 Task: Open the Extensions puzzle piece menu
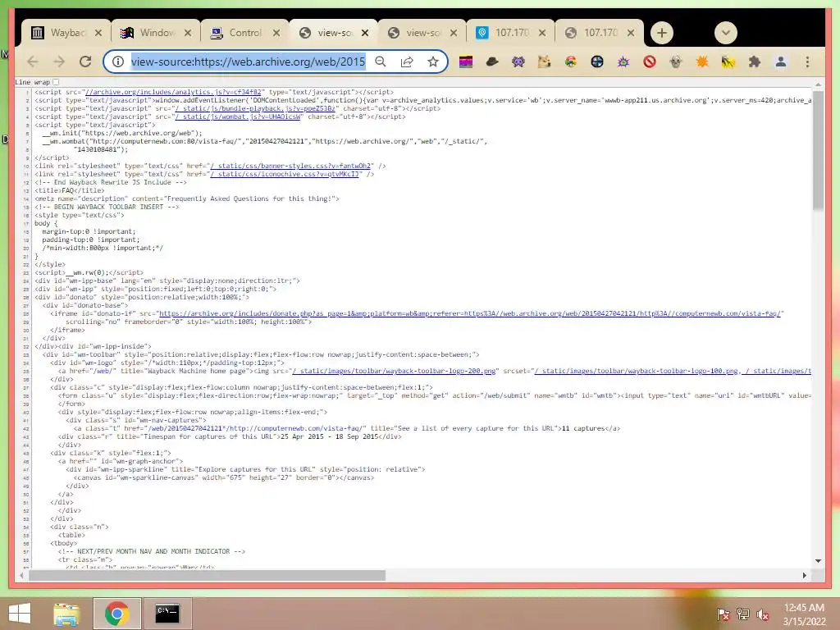755,62
